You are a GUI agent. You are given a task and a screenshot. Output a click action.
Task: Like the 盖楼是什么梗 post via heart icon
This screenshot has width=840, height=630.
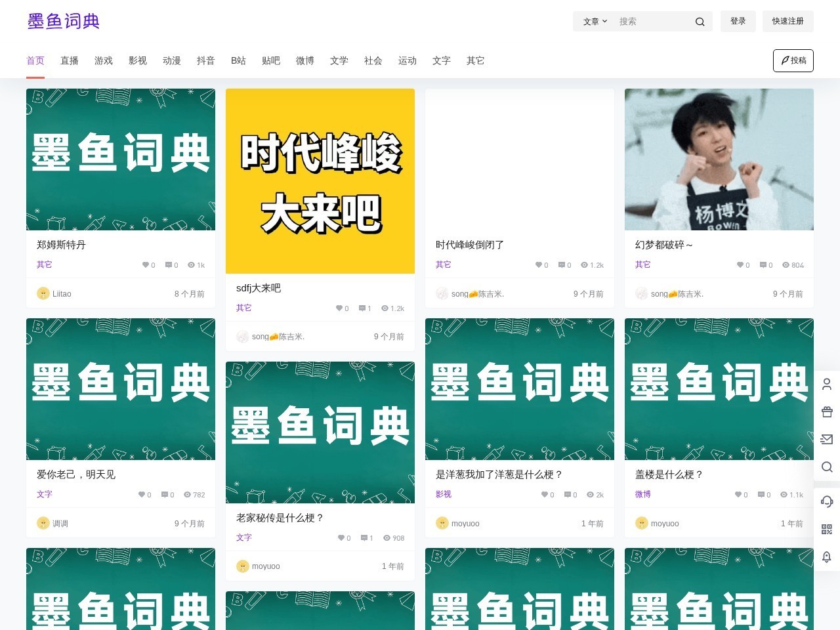pos(738,495)
